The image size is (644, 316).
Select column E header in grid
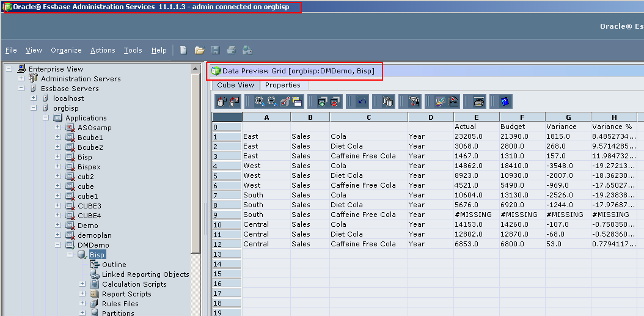(477, 117)
